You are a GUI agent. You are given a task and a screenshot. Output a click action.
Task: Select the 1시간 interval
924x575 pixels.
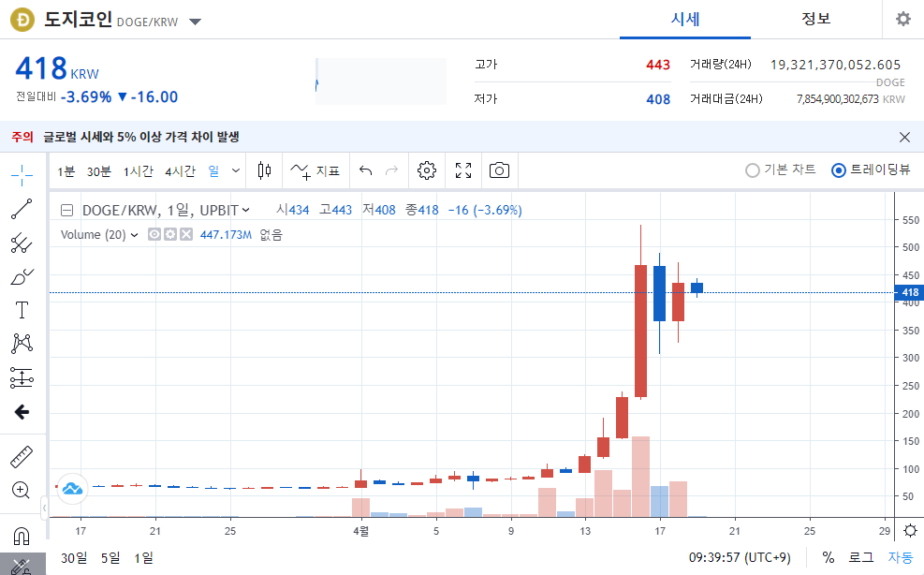[138, 171]
